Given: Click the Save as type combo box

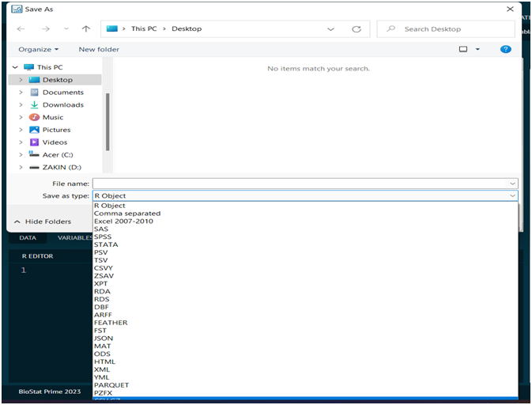Looking at the screenshot, I should [x=305, y=196].
